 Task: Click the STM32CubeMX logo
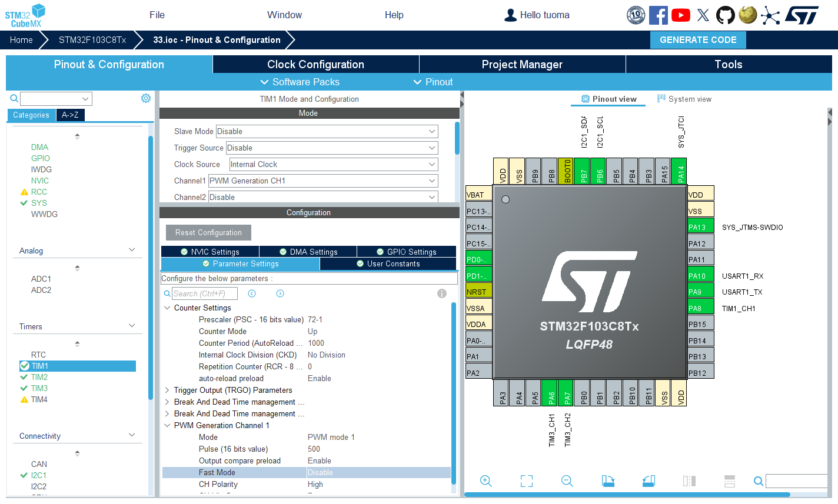(25, 15)
